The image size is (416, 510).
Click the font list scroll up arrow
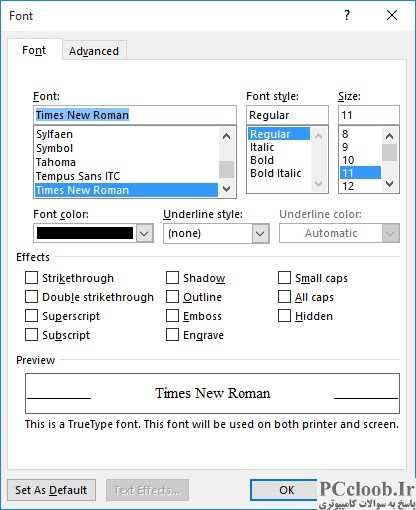tap(226, 136)
